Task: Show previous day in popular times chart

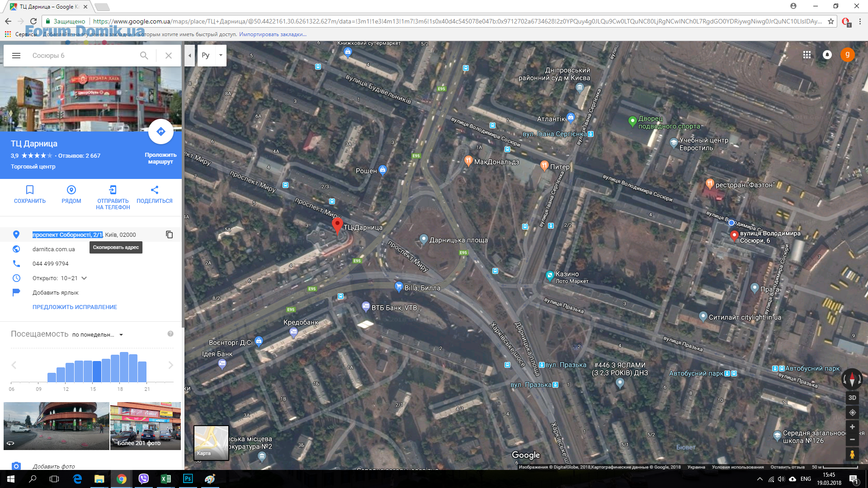Action: (14, 365)
